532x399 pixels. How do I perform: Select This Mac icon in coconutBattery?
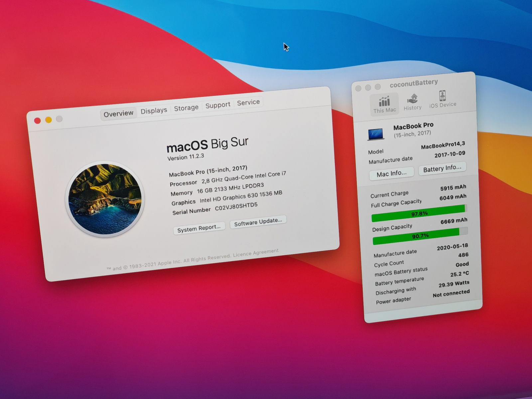point(384,104)
